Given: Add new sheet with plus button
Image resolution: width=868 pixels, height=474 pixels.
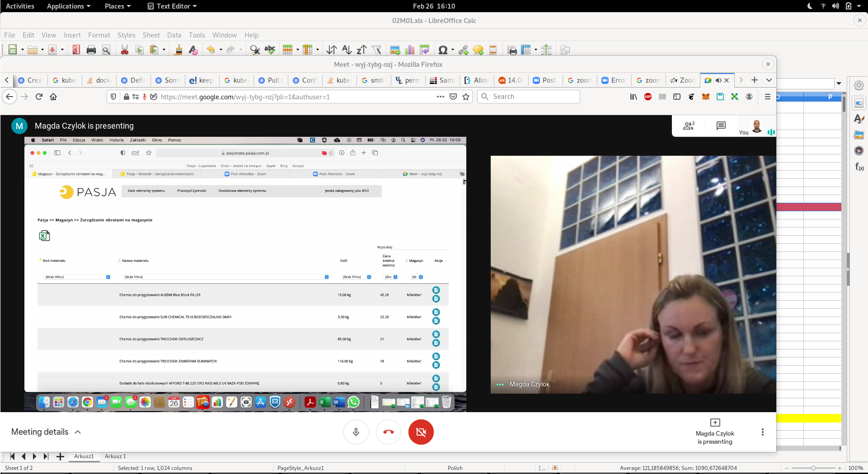Looking at the screenshot, I should pos(60,456).
